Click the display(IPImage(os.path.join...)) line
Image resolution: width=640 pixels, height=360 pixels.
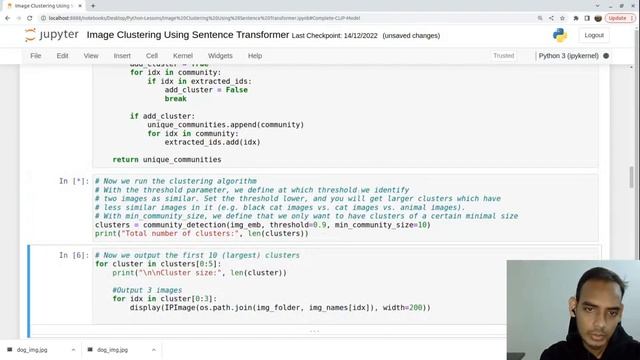(x=280, y=308)
